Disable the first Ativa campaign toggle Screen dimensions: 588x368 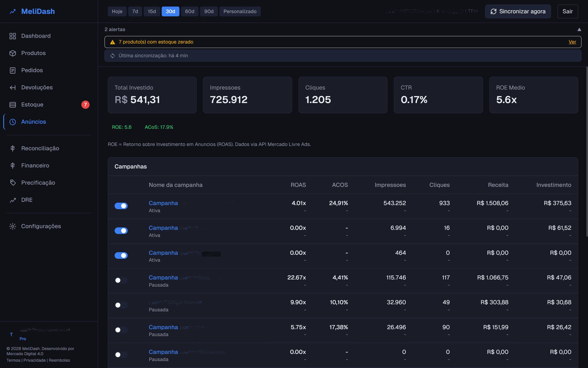click(121, 206)
